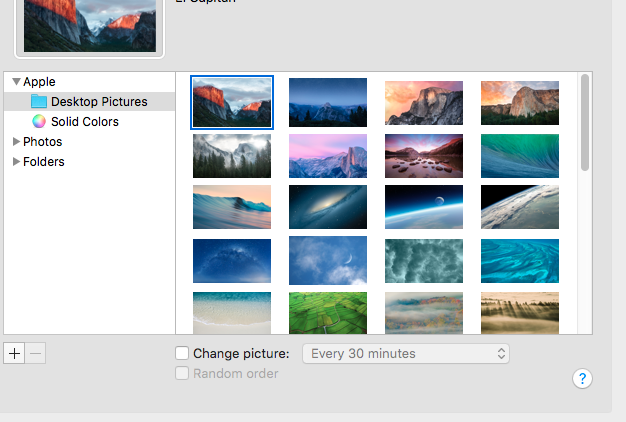
Task: Click the wallpaper grid vertical scrollbar
Action: coord(585,122)
